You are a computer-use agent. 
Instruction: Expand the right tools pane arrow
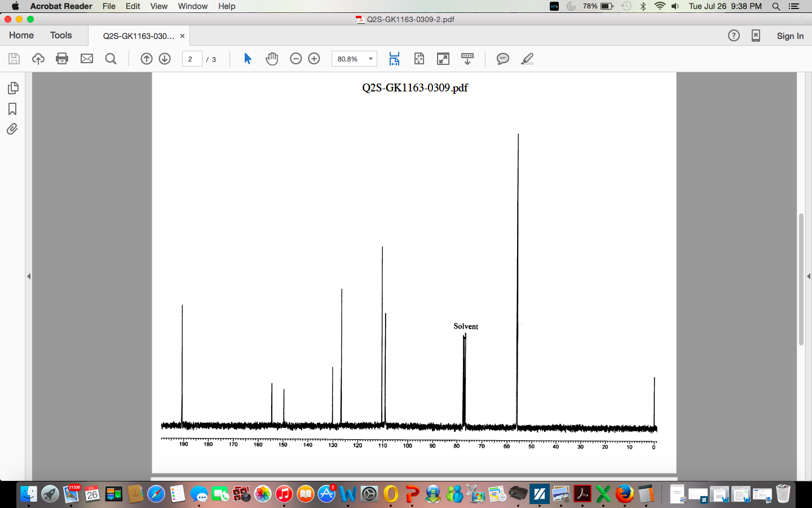pyautogui.click(x=808, y=276)
